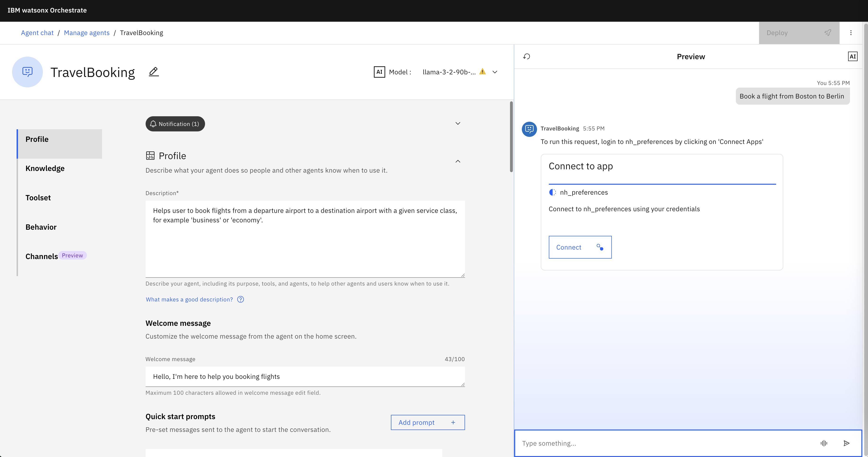The height and width of the screenshot is (457, 868).
Task: Go to the Behavior section
Action: [x=41, y=227]
